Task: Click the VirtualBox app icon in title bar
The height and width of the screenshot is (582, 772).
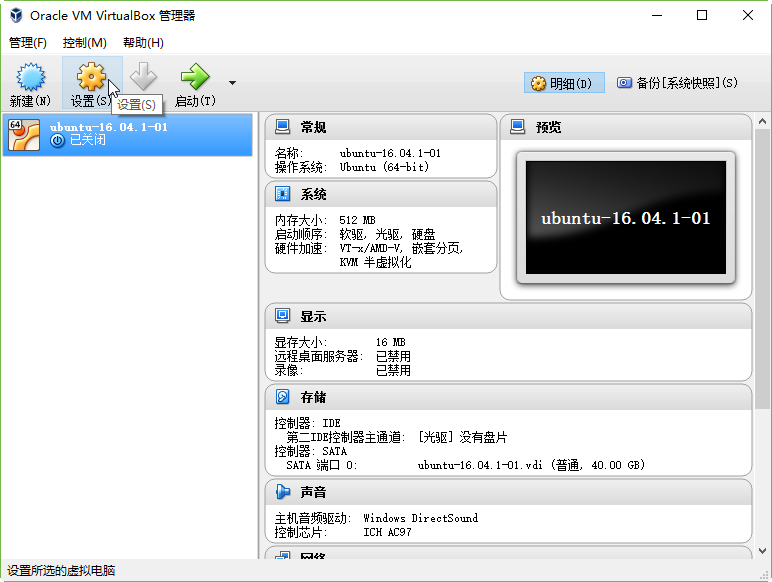Action: click(16, 15)
